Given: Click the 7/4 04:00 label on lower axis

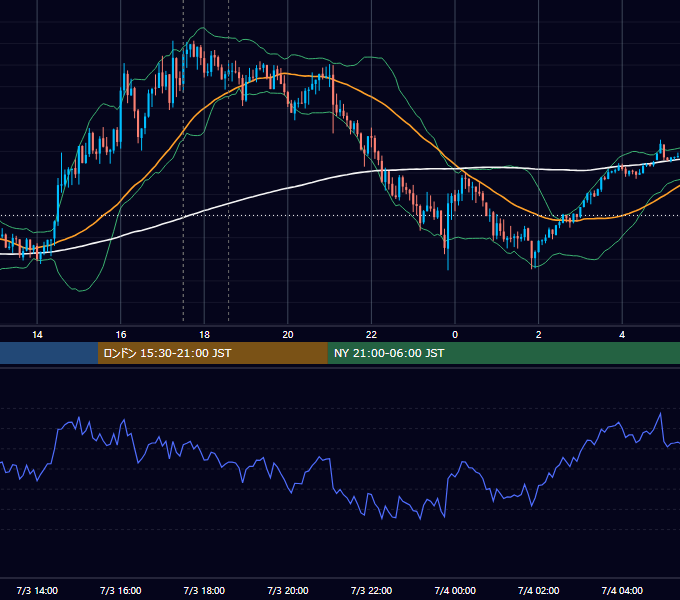Looking at the screenshot, I should (622, 590).
